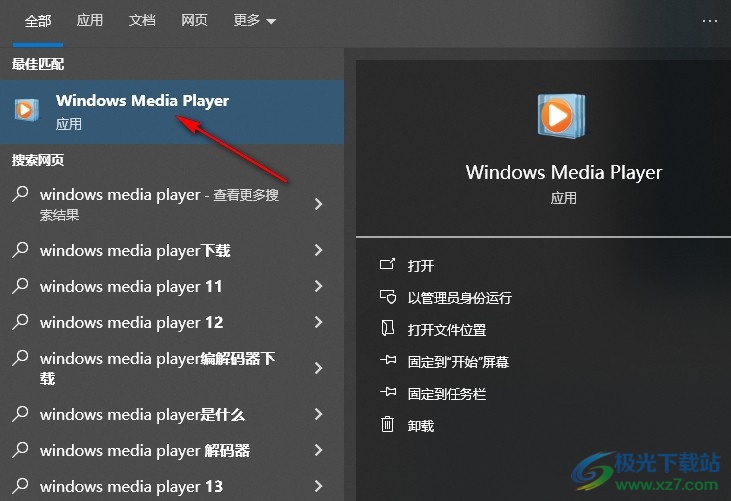
Task: Click the search icon next to 'windows media player 解码器'
Action: click(20, 450)
